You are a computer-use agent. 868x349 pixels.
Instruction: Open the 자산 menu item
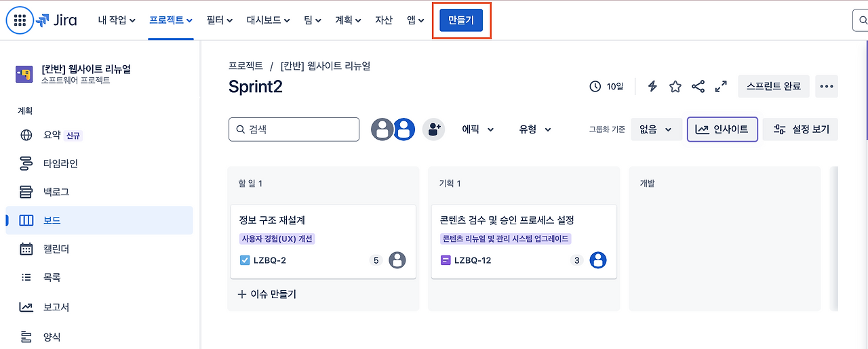pos(384,20)
